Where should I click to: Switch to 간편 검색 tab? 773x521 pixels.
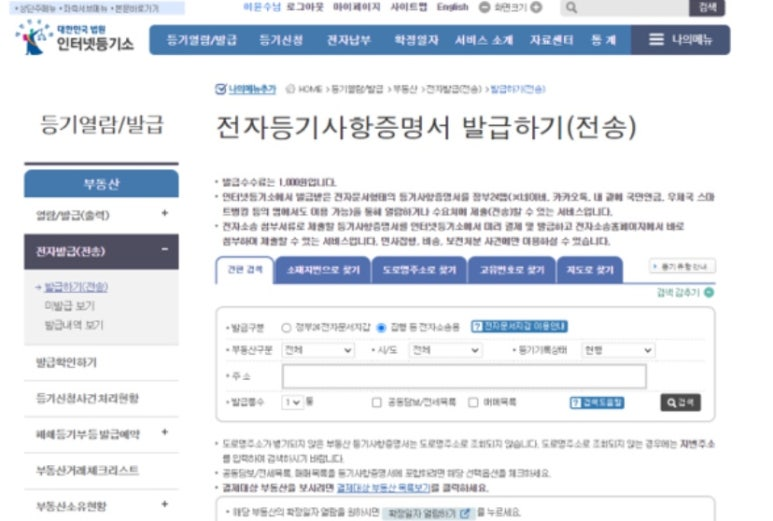point(245,270)
